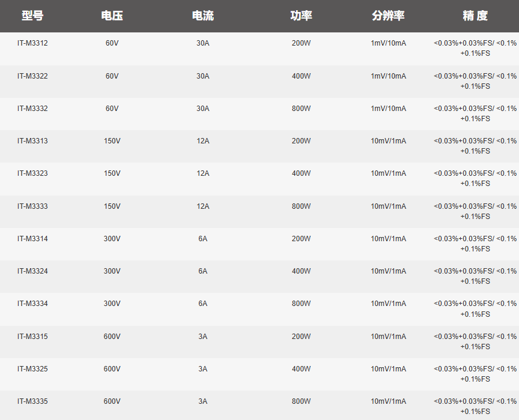Select the 30A cell in the IT-M3322 row
Image resolution: width=519 pixels, height=420 pixels.
point(203,76)
